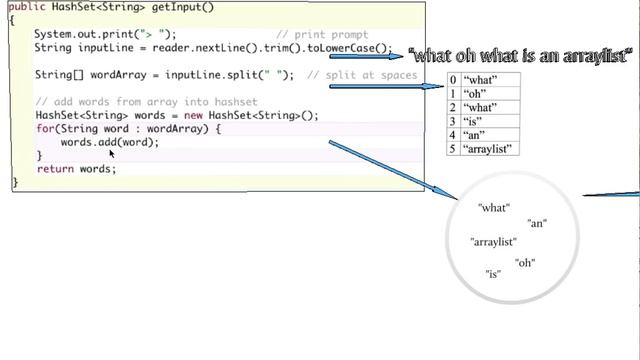Click "what" inside the hashset circle
This screenshot has height=360, width=640.
pos(494,208)
